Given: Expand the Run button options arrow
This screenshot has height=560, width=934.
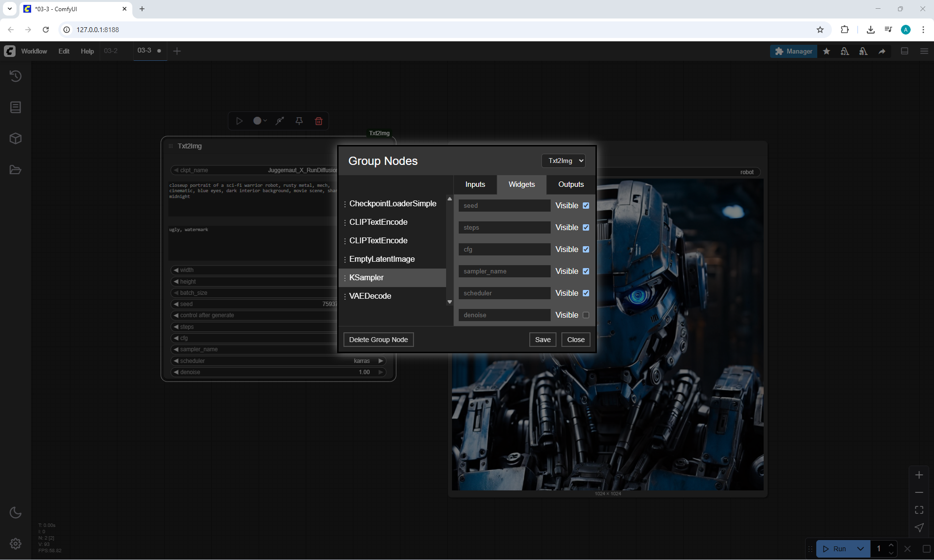Looking at the screenshot, I should click(x=861, y=549).
